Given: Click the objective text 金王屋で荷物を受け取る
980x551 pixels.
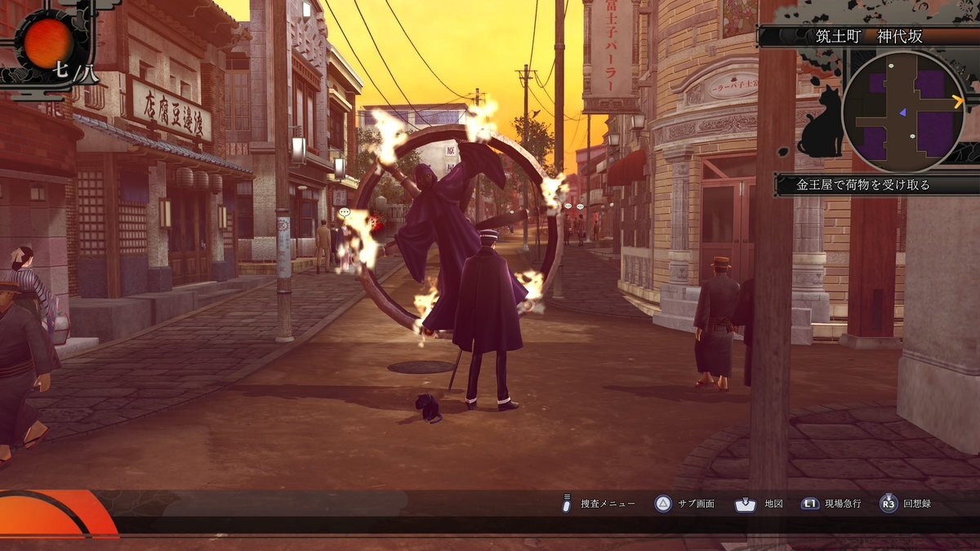Looking at the screenshot, I should click(863, 184).
